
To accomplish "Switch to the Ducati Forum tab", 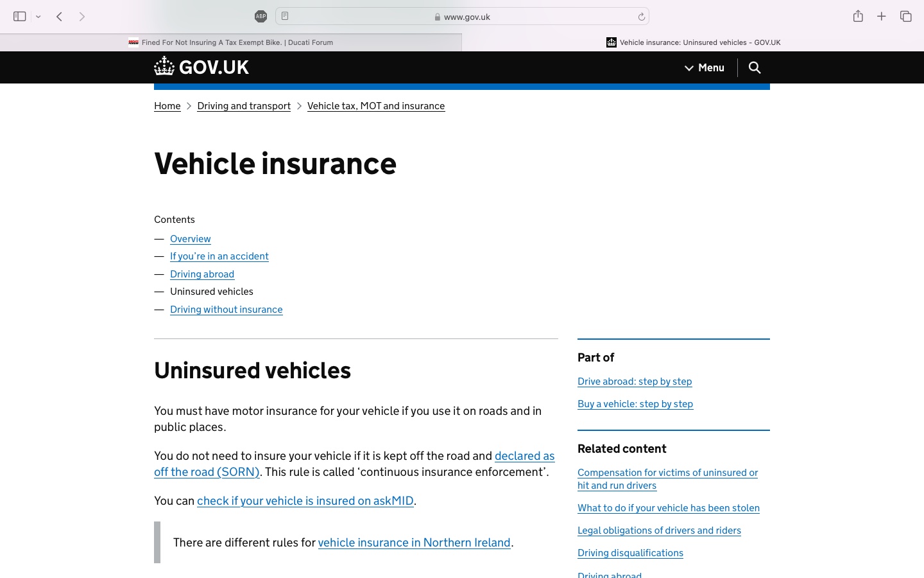I will point(231,42).
